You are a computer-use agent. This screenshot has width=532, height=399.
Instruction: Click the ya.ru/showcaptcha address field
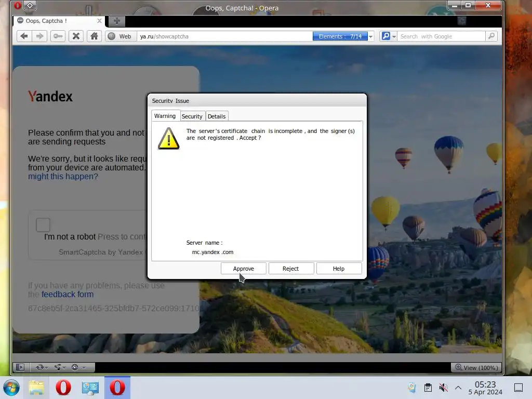[x=224, y=36]
